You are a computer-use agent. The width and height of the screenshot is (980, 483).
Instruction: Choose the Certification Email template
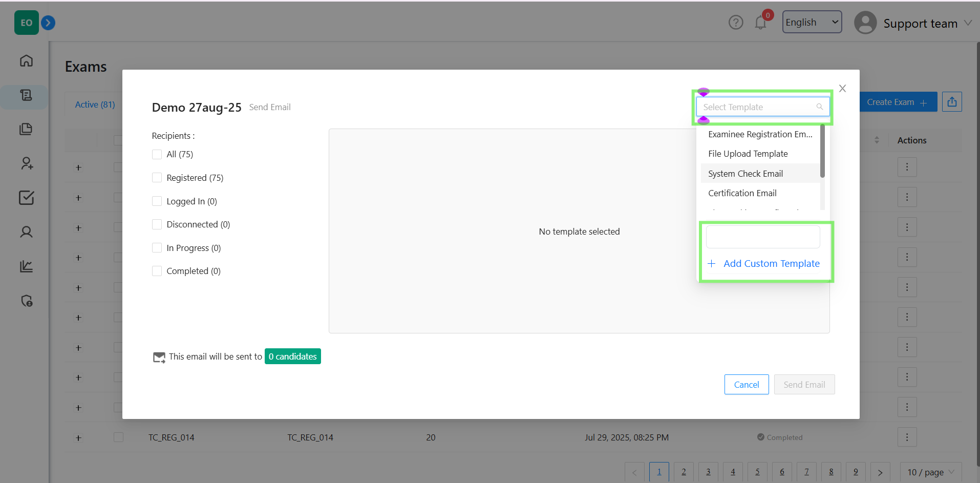[742, 193]
